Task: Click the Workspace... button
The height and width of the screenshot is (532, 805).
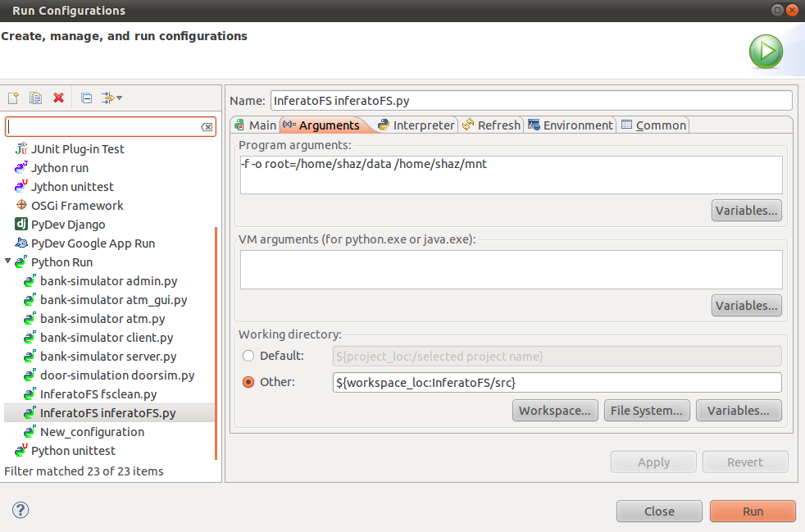Action: pyautogui.click(x=555, y=411)
